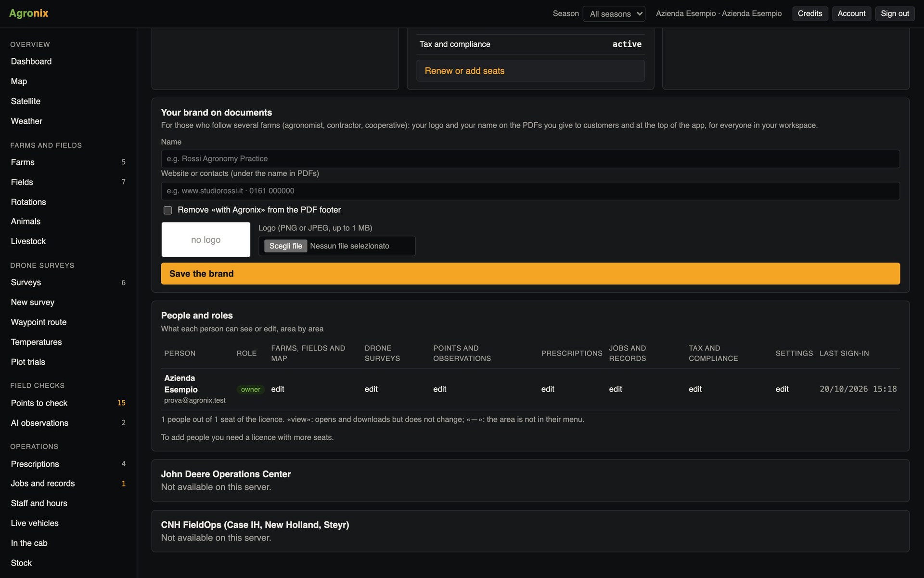This screenshot has height=578, width=924.
Task: Open the Credits page
Action: (x=810, y=13)
